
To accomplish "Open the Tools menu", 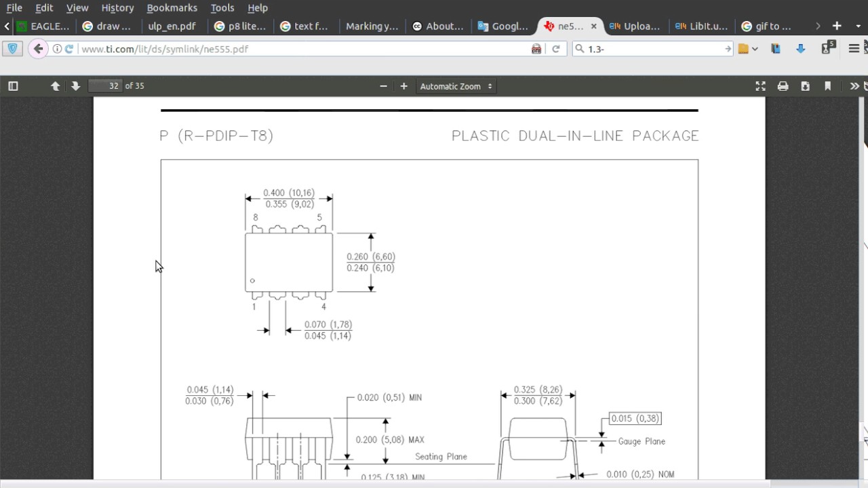I will click(222, 7).
